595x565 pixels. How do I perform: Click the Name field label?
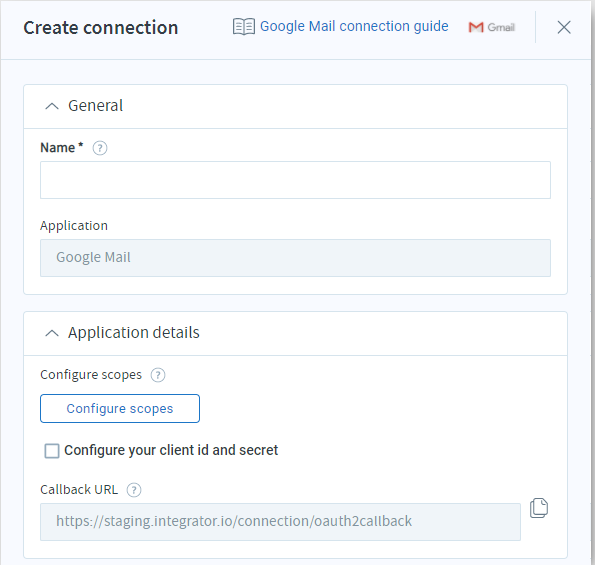[61, 148]
